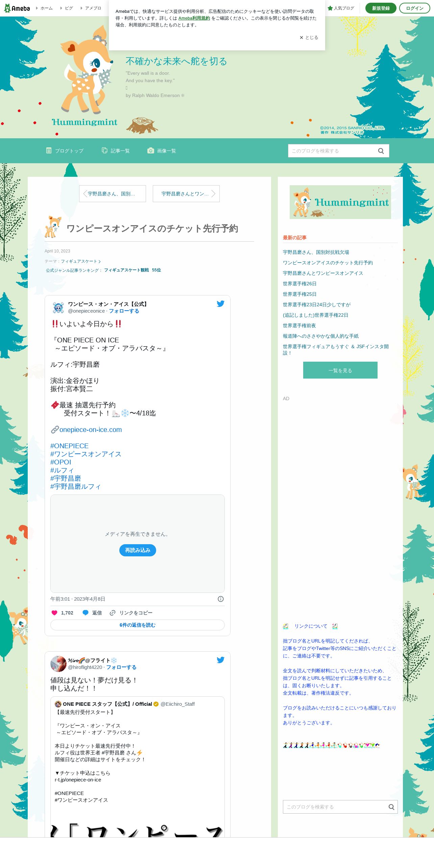Follow @onepieceonice via フォローする
This screenshot has height=868, width=434.
(124, 311)
